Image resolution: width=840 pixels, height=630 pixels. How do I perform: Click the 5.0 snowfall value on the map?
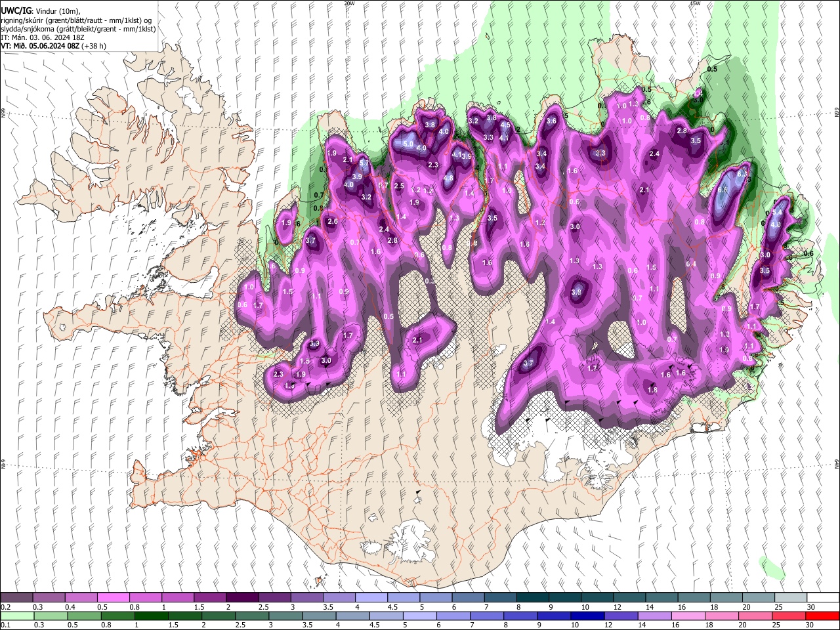click(408, 144)
